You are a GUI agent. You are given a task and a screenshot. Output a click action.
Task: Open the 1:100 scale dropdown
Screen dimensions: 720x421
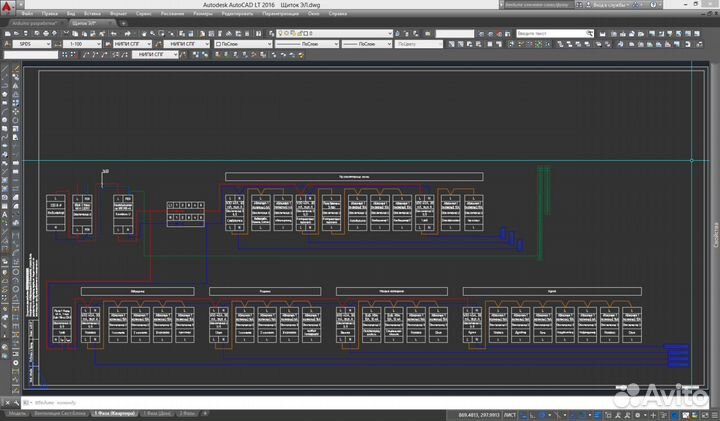[101, 44]
